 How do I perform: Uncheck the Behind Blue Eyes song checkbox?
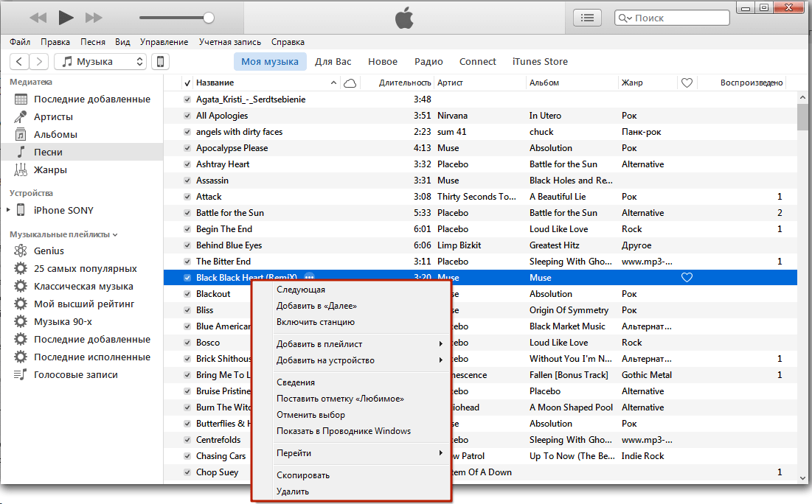tap(187, 245)
